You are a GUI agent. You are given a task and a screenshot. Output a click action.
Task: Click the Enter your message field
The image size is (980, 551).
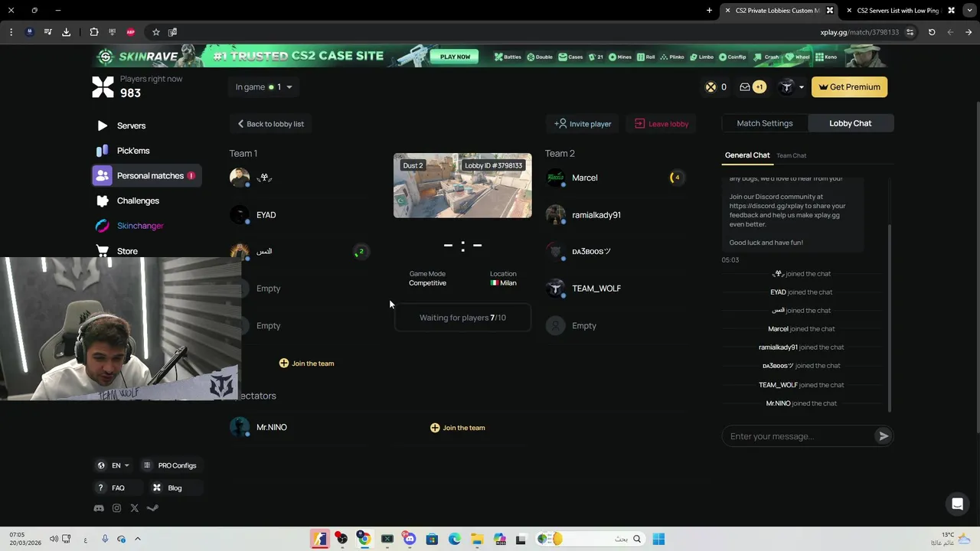(799, 436)
